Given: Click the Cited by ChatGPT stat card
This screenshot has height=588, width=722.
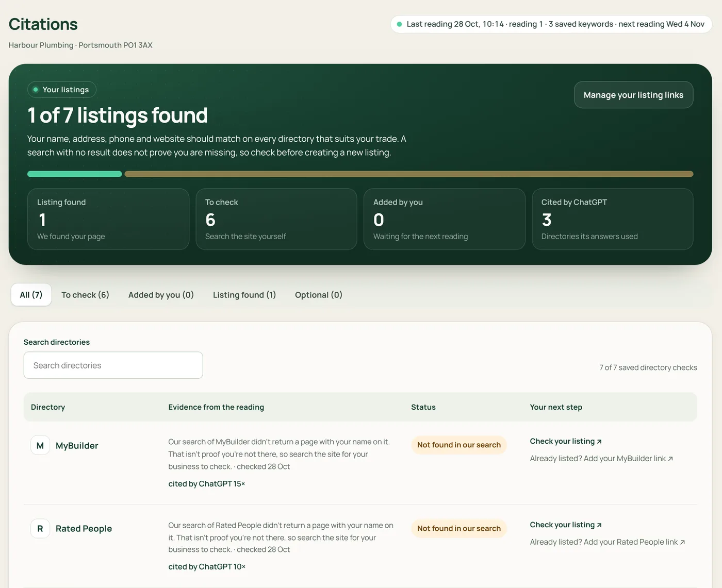Looking at the screenshot, I should click(x=613, y=219).
